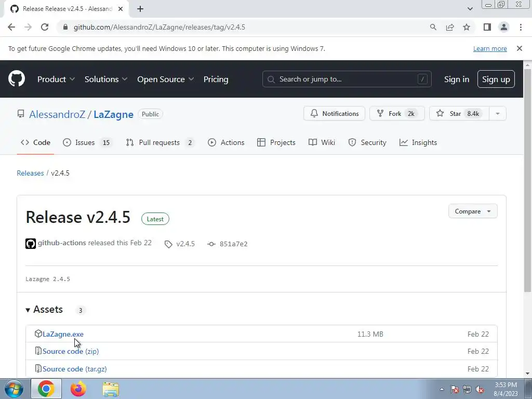Click the package icon beside LaZagne.exe
This screenshot has height=399, width=532.
[x=38, y=334]
